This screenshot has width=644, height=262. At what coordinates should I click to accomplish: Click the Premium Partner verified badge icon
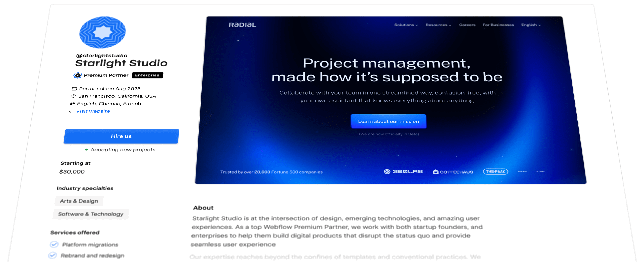pos(78,75)
